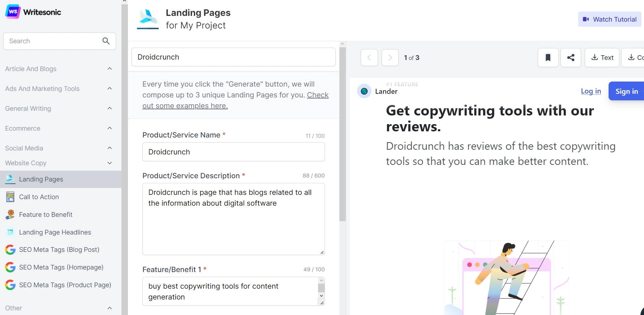Screen dimensions: 644x315
Task: Collapse Ads And Marketing Tools section
Action: click(x=110, y=88)
